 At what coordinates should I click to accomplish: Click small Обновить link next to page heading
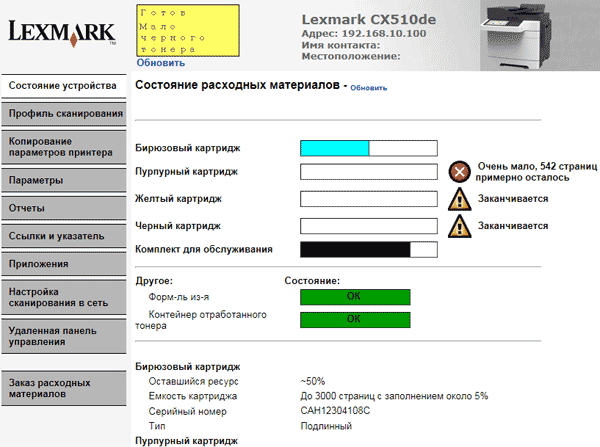click(368, 88)
